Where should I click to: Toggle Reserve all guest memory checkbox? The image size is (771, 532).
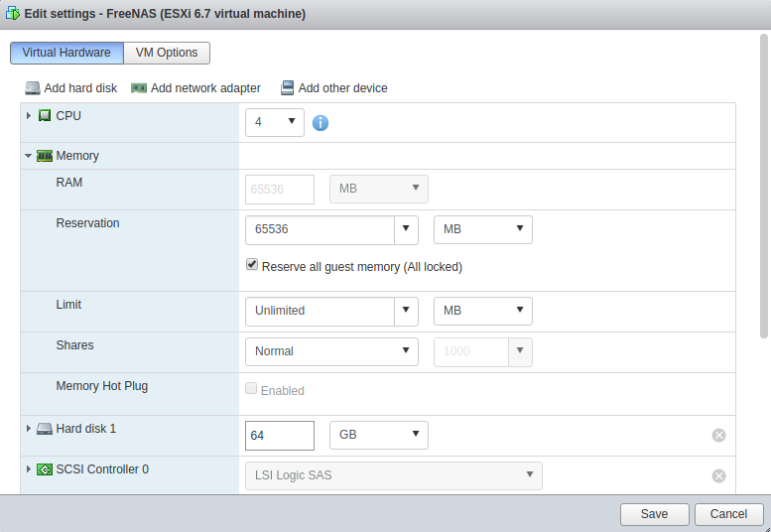click(252, 265)
